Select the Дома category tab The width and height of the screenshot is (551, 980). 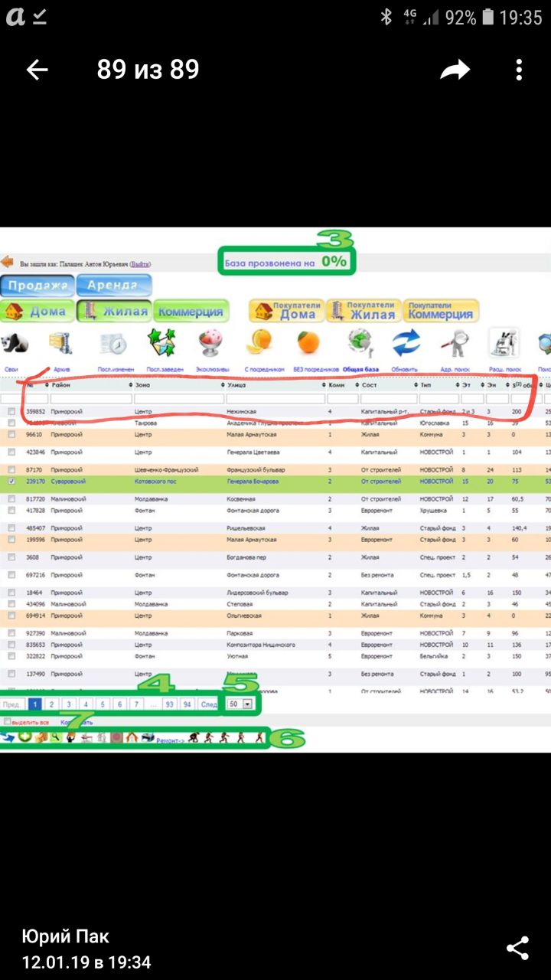(37, 312)
